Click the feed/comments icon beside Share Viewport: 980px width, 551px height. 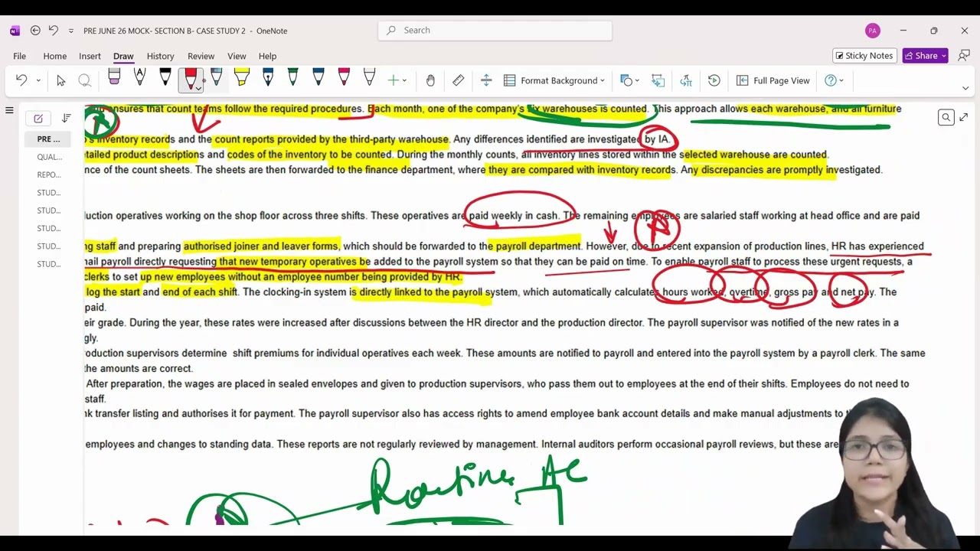pos(963,55)
